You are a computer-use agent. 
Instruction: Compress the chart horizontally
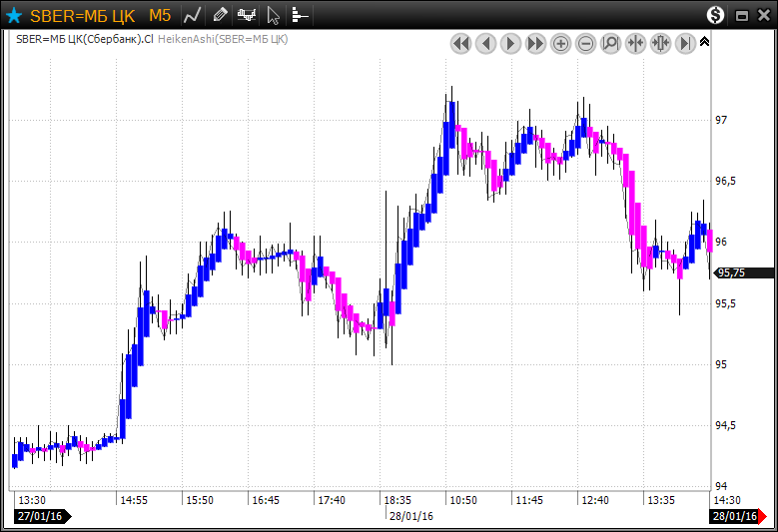(x=635, y=43)
